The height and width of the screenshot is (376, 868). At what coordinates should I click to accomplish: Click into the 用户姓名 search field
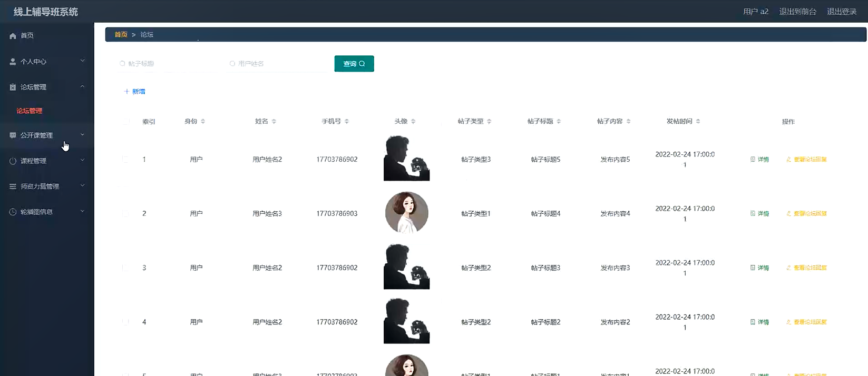[277, 64]
